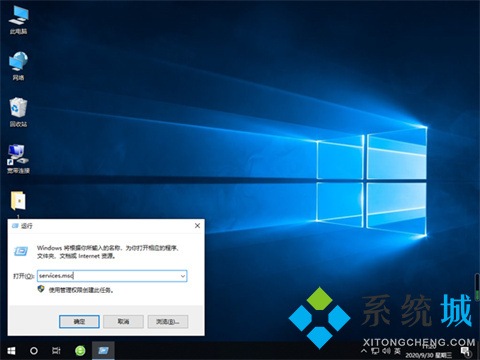Image resolution: width=480 pixels, height=360 pixels.
Task: Activate the Run app taskbar button
Action: tap(103, 351)
